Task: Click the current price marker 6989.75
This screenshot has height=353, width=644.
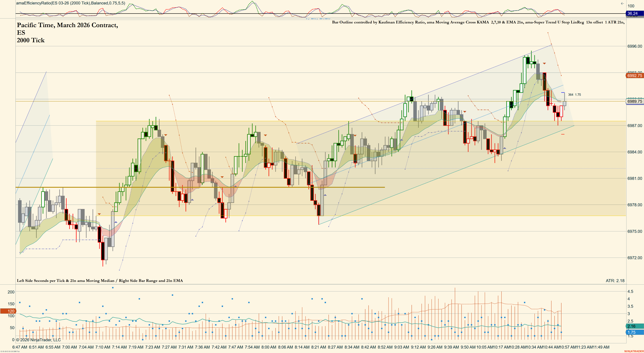Action: tap(635, 101)
